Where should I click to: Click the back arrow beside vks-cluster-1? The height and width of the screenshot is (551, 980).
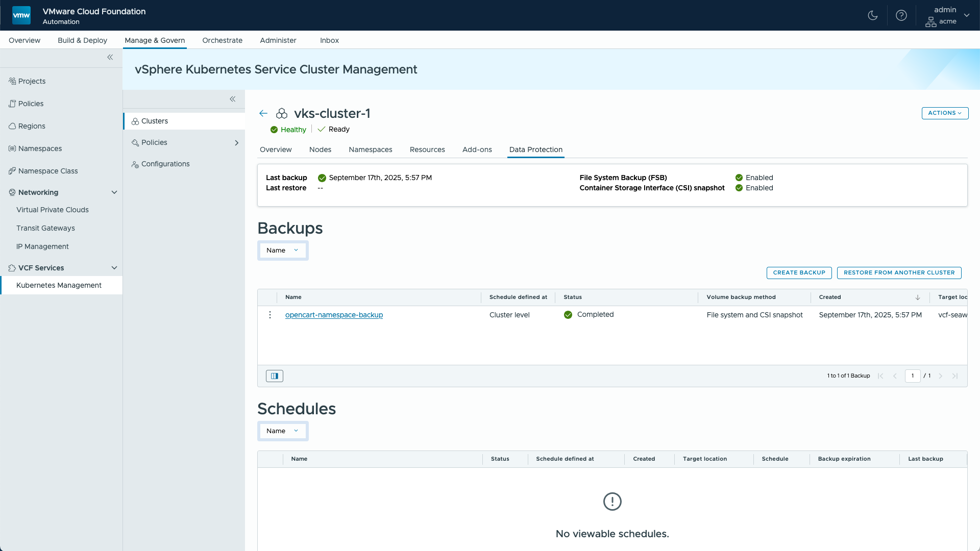coord(263,113)
